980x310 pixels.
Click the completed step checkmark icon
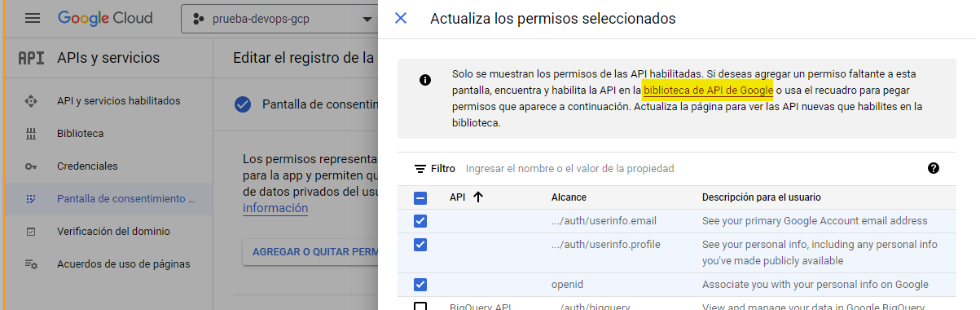click(x=243, y=104)
